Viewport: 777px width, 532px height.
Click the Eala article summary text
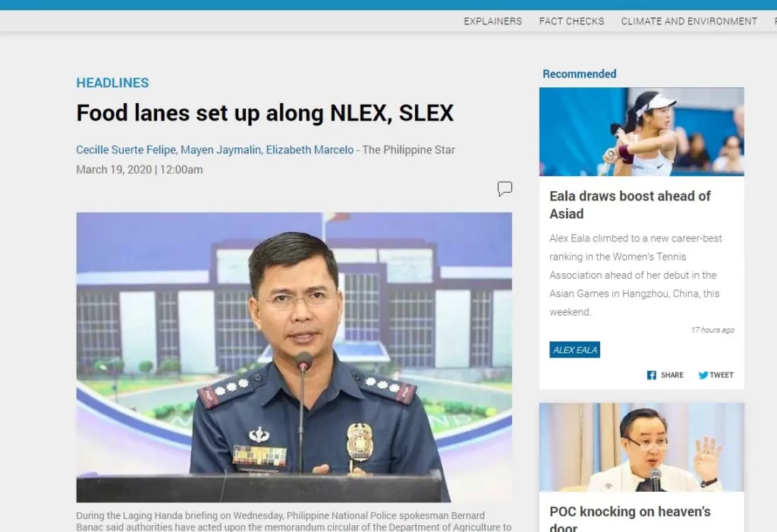pyautogui.click(x=636, y=275)
